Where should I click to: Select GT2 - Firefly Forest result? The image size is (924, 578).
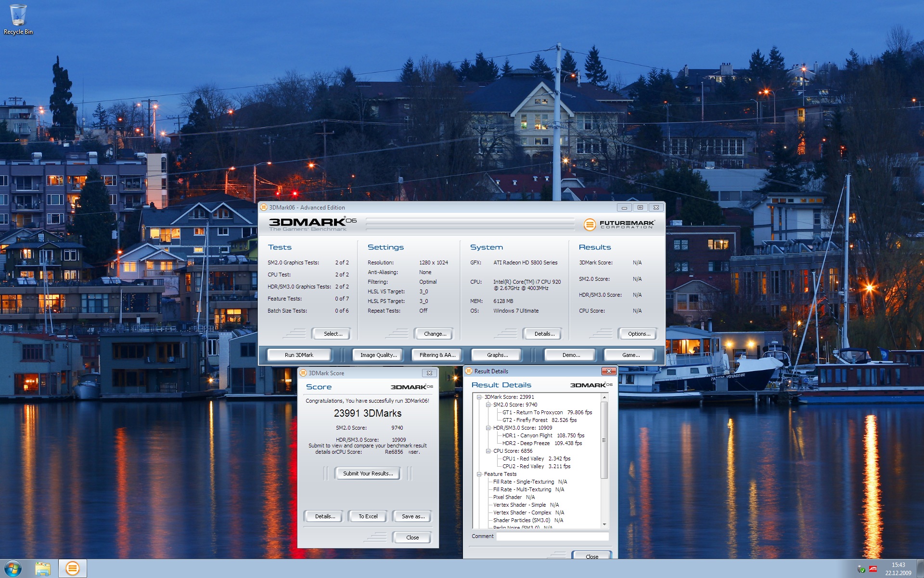coord(539,420)
